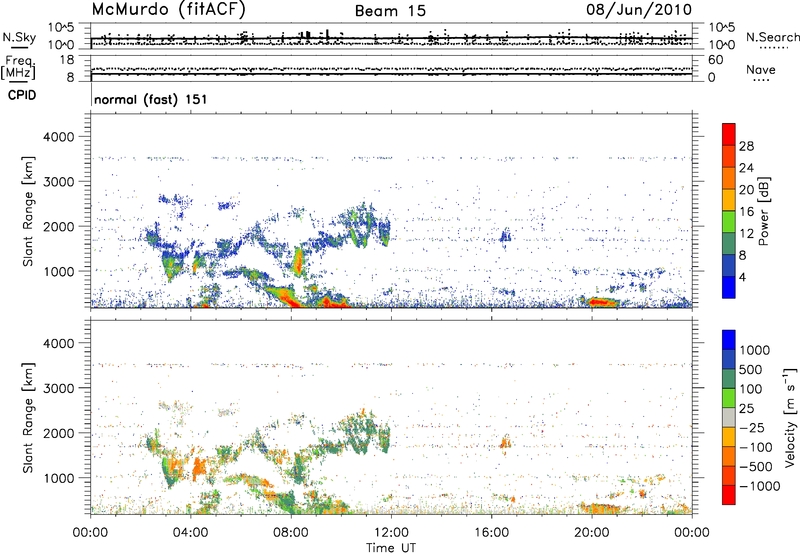Click the 'CPID' label

click(21, 95)
